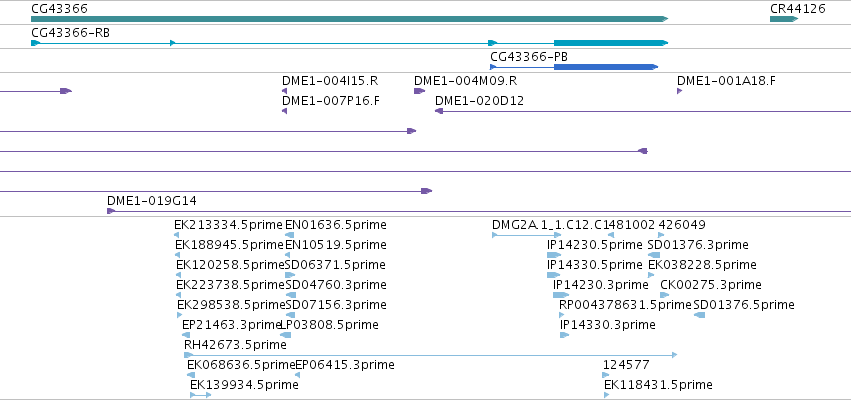
Task: Select the IP14230.3prime EST block
Action: coord(561,295)
